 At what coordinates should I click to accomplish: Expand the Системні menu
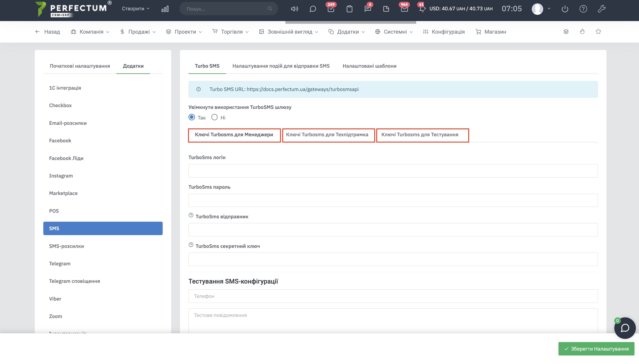(394, 32)
